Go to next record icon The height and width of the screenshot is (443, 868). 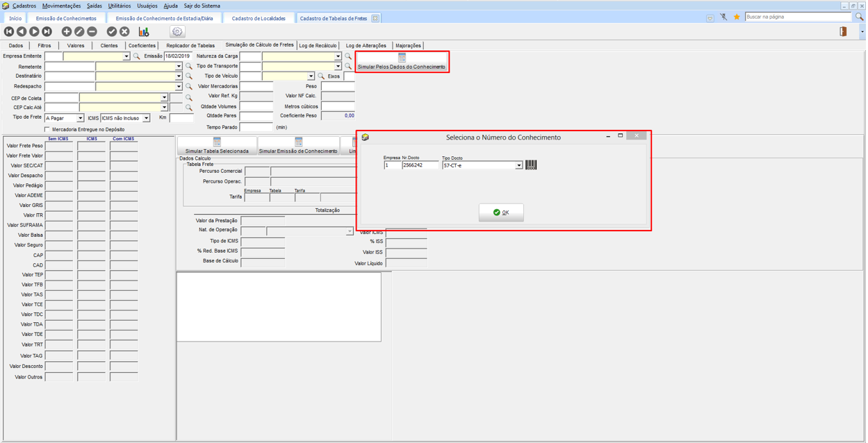tap(34, 31)
